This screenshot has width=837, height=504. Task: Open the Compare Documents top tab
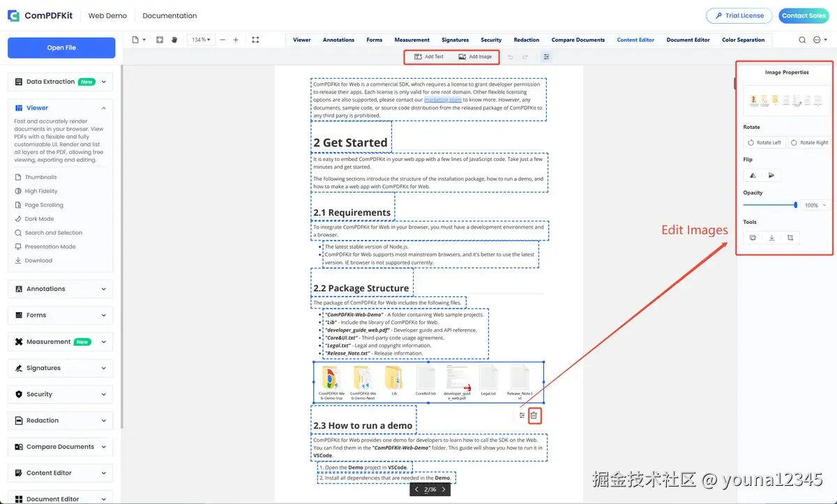[x=578, y=40]
